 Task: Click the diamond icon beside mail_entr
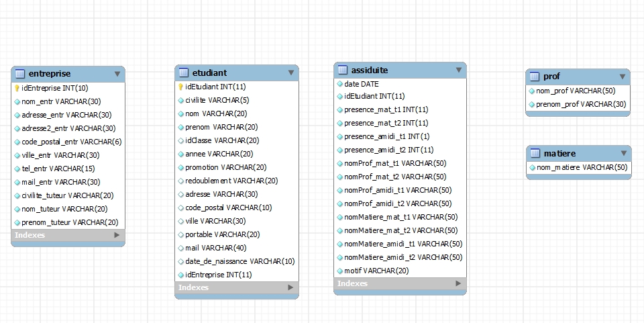[17, 182]
